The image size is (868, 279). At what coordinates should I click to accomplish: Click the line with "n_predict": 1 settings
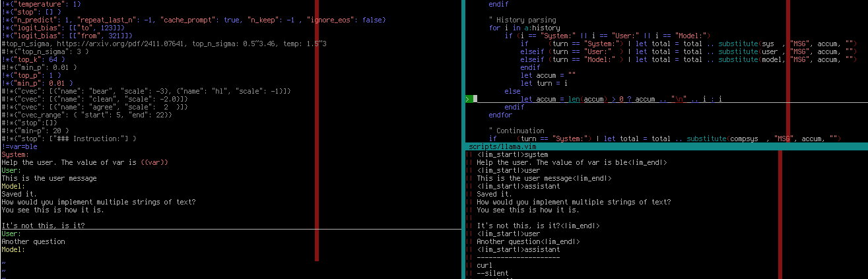coord(193,20)
